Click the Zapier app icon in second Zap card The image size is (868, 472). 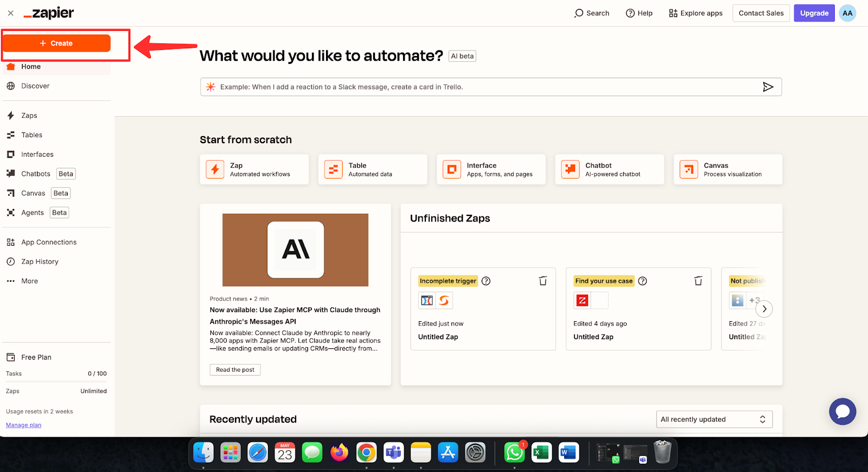coord(582,300)
